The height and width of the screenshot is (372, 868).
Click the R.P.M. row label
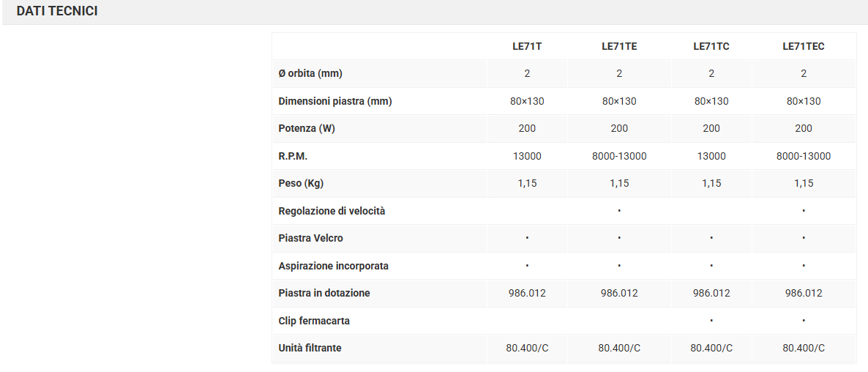[293, 156]
